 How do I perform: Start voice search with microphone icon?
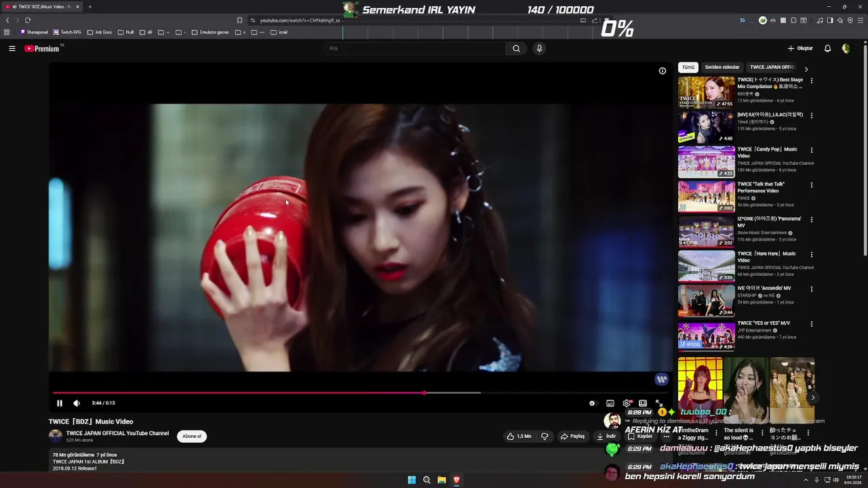coord(539,48)
